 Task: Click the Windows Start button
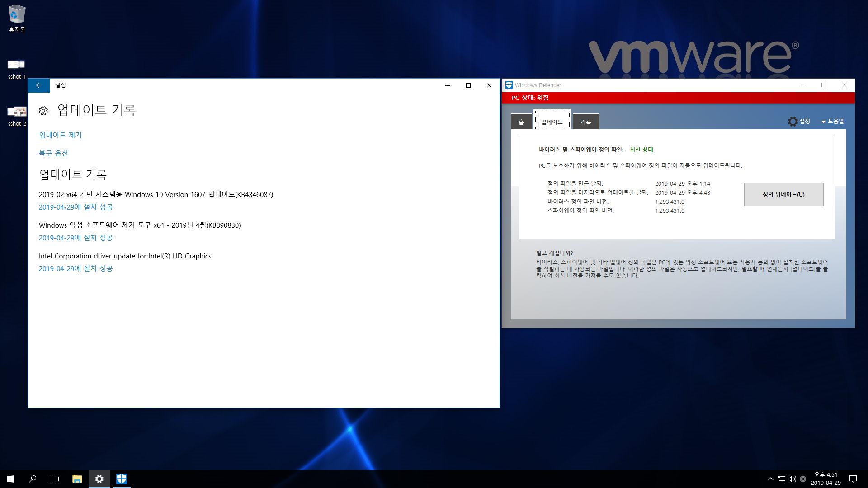[x=11, y=479]
